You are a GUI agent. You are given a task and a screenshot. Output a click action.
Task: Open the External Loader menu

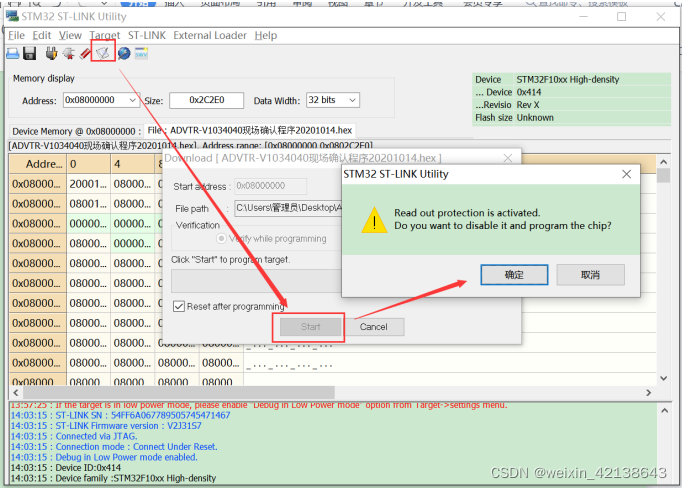(210, 35)
